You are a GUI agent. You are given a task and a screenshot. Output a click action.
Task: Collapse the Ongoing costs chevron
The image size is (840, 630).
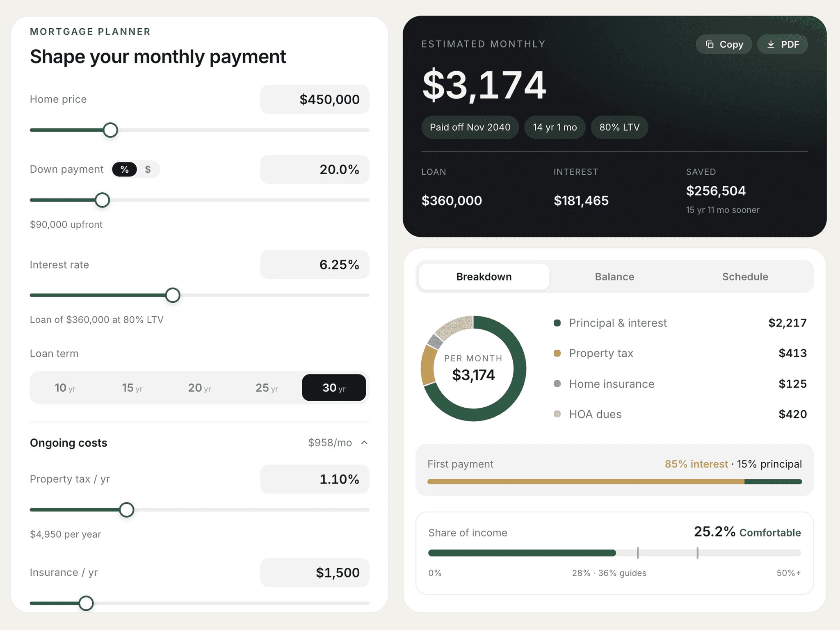(364, 443)
